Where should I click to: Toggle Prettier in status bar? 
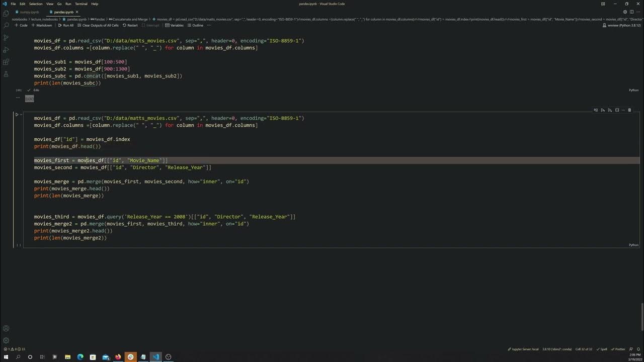(x=618, y=349)
